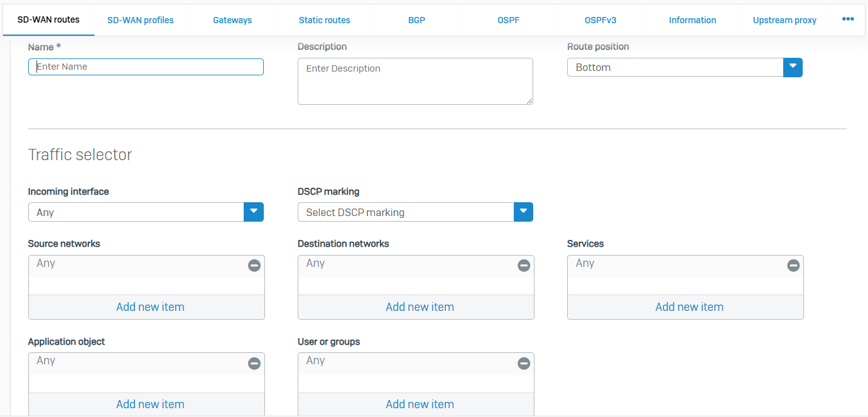868x417 pixels.
Task: Expand the Route position dropdown
Action: 793,67
